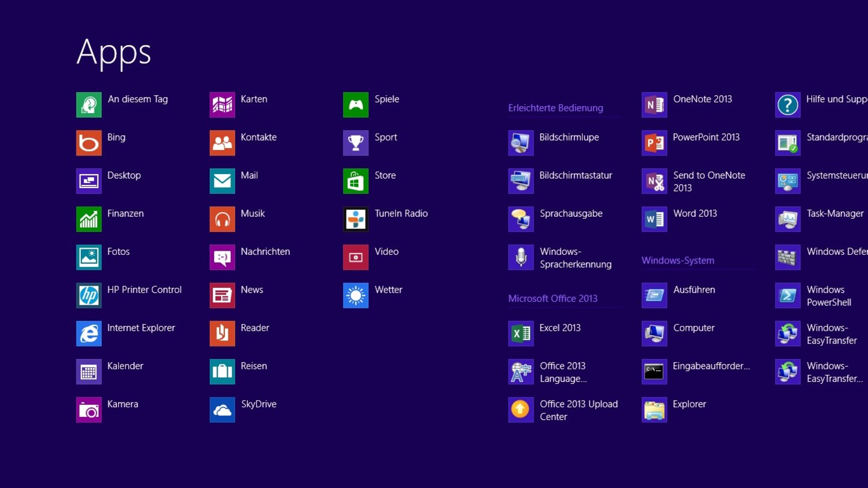Open the Office 2013 Upload Center icon

coord(521,410)
